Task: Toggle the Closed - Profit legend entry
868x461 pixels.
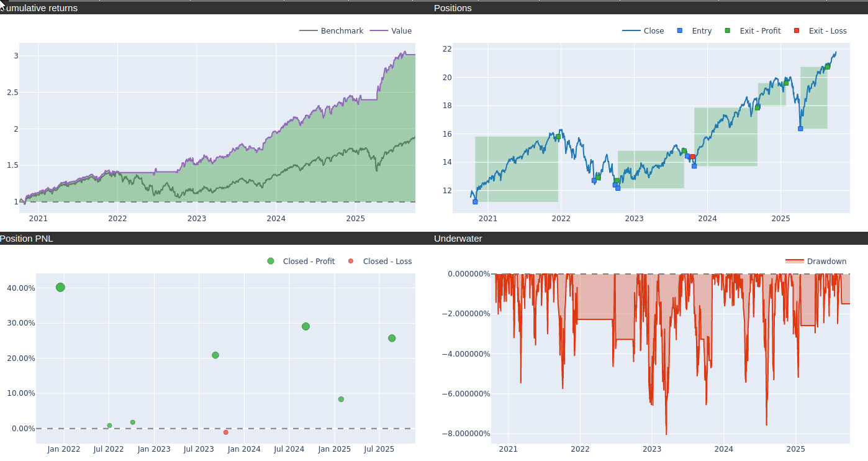Action: point(302,262)
